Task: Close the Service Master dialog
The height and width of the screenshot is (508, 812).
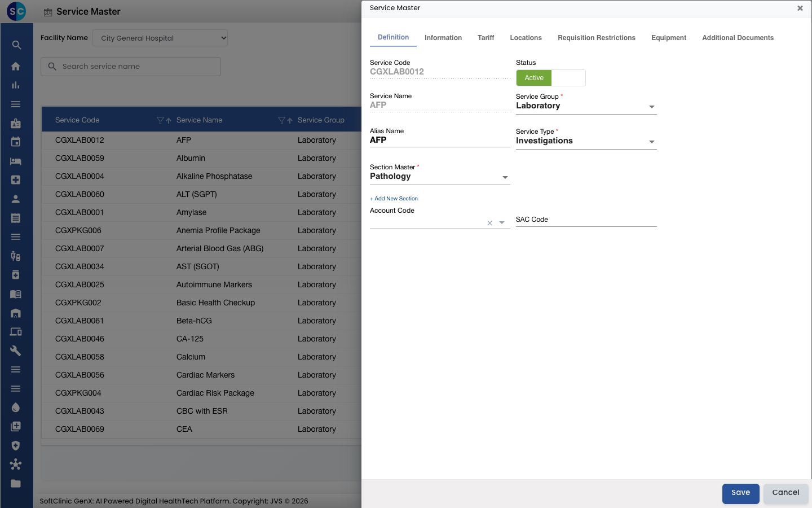Action: tap(800, 8)
